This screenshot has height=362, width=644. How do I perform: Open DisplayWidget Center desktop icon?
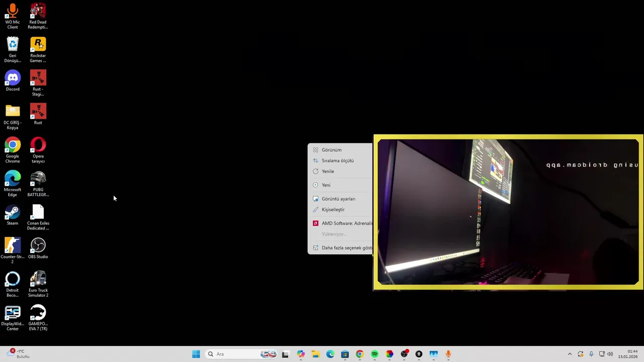(13, 318)
